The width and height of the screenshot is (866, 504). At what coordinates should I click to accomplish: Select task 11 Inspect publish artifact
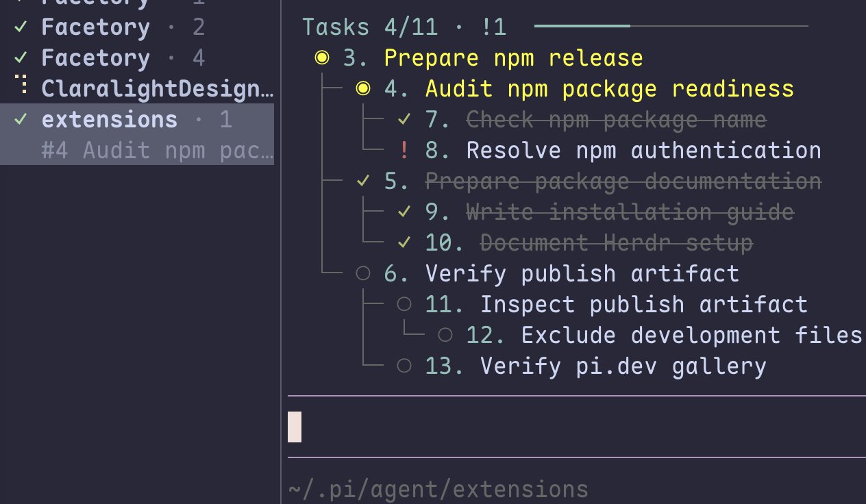pos(617,304)
